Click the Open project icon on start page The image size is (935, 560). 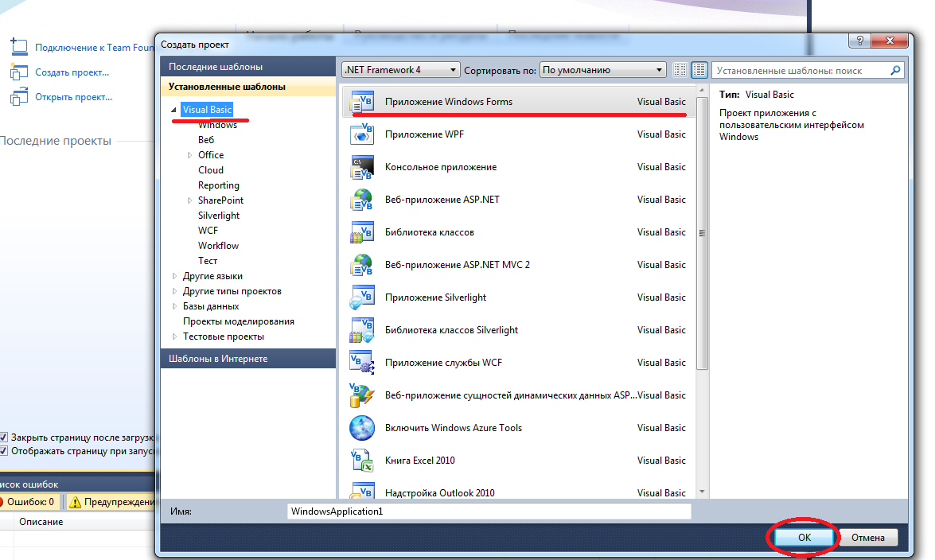coord(18,96)
